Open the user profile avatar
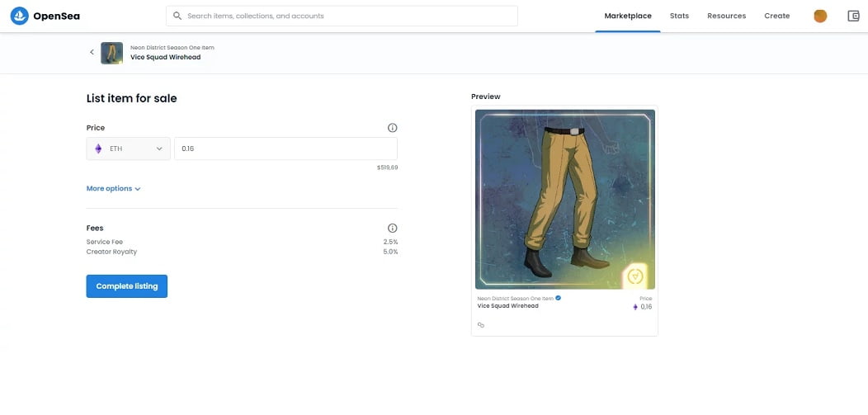Screen dimensions: 868x415 (x=820, y=16)
